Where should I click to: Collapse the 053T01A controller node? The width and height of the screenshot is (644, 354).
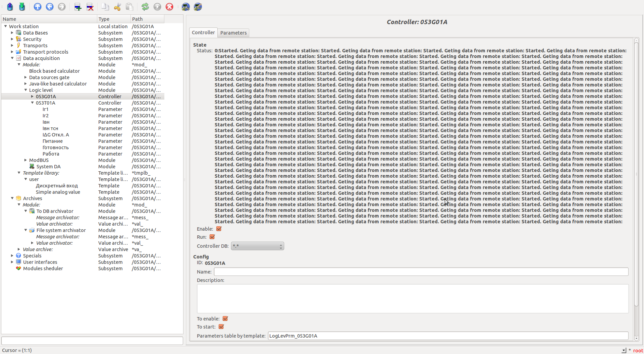point(33,103)
